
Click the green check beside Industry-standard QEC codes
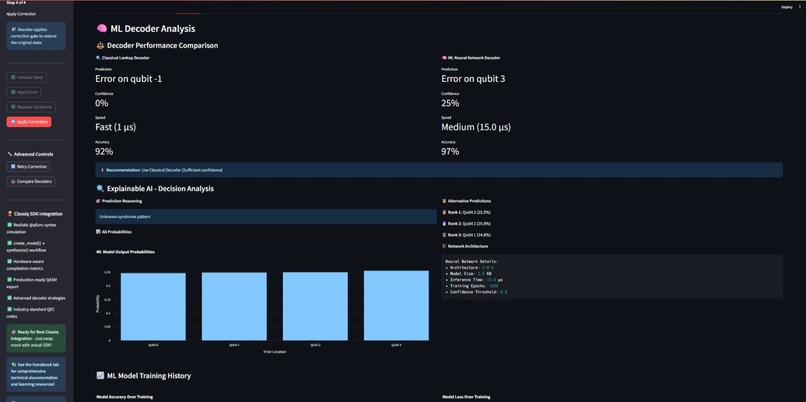click(9, 309)
